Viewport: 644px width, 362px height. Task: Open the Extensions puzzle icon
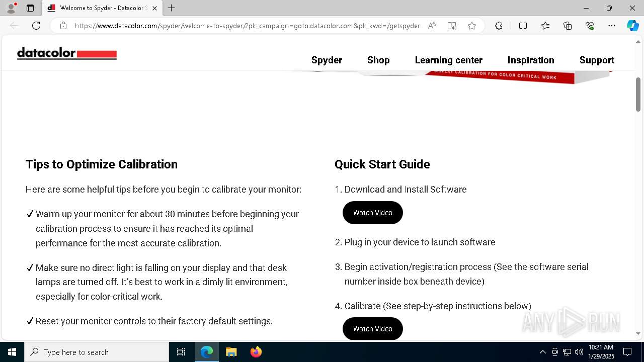click(x=499, y=26)
